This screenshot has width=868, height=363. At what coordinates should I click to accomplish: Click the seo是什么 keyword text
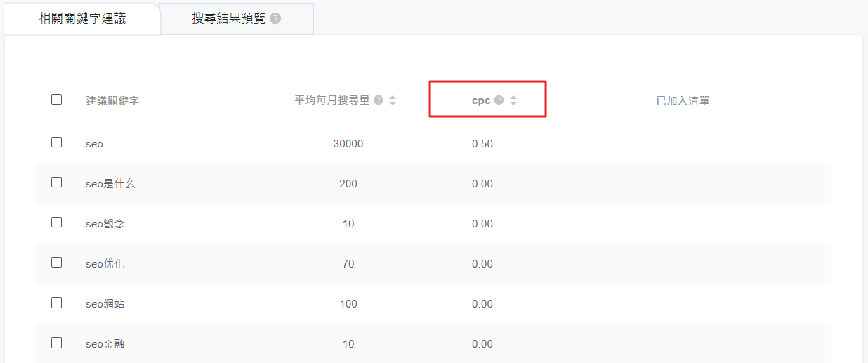click(110, 184)
